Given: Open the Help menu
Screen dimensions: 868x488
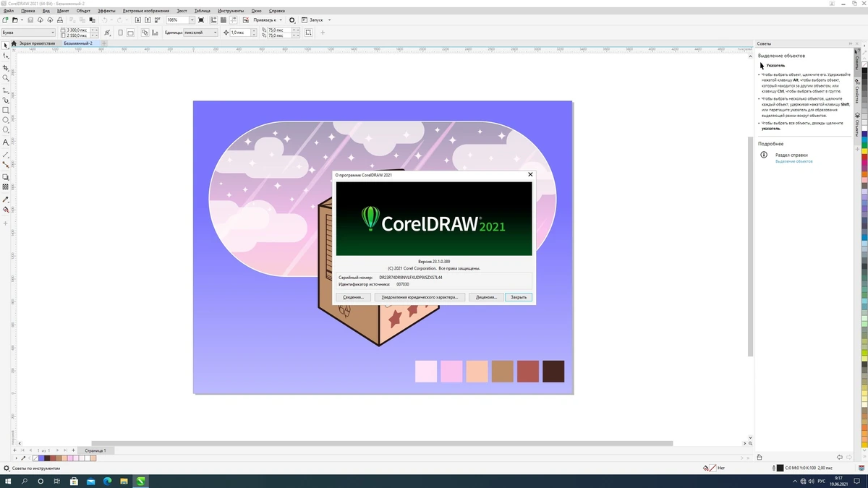Looking at the screenshot, I should click(276, 12).
